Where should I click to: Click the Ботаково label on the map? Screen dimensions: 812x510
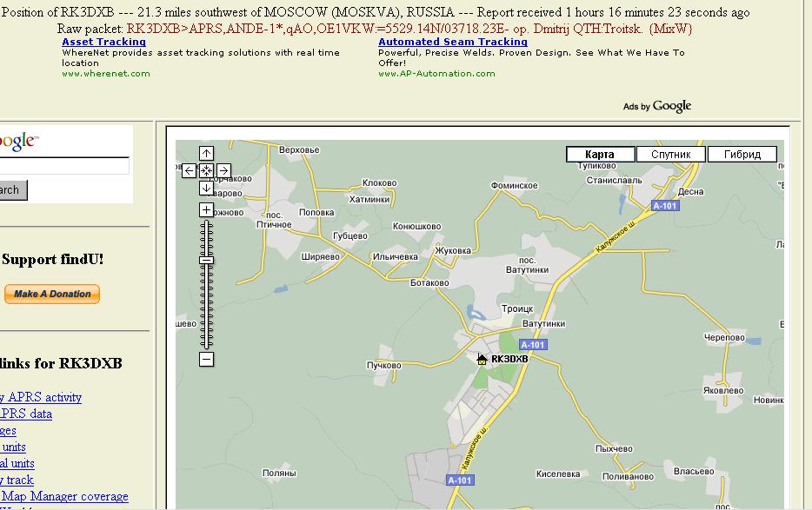tap(429, 282)
